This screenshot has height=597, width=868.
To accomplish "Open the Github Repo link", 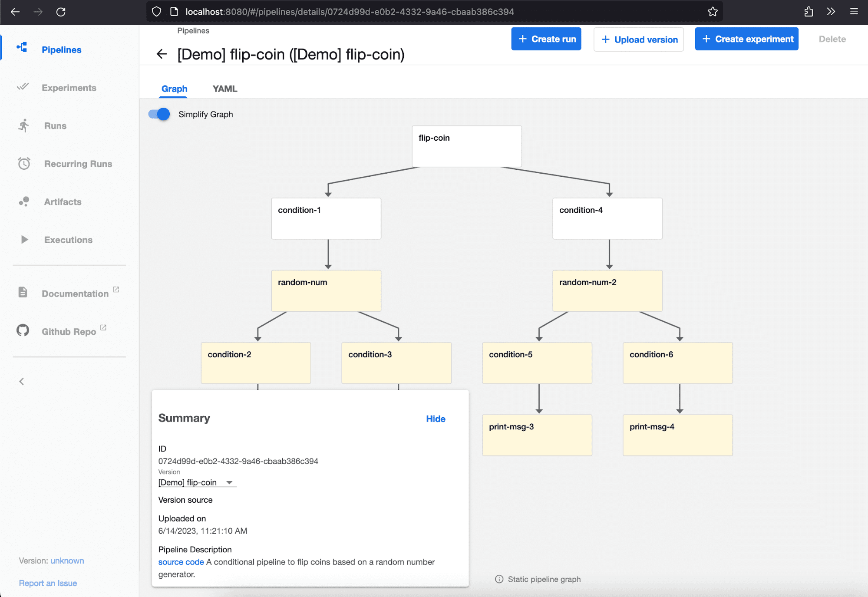I will tap(69, 331).
